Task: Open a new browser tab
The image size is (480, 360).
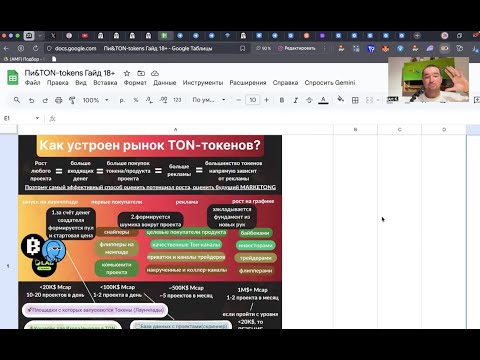Action: click(417, 35)
